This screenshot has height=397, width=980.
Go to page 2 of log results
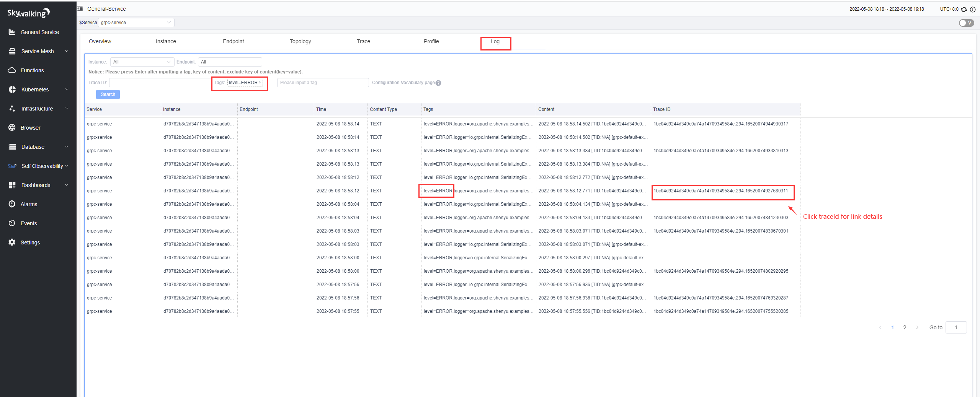point(905,328)
